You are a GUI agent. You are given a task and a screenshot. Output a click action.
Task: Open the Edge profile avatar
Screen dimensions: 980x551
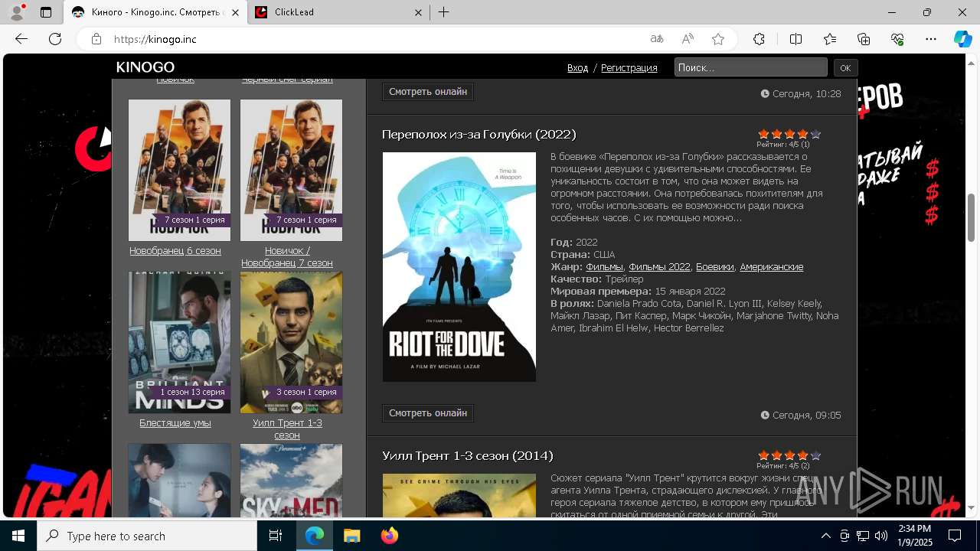(17, 12)
